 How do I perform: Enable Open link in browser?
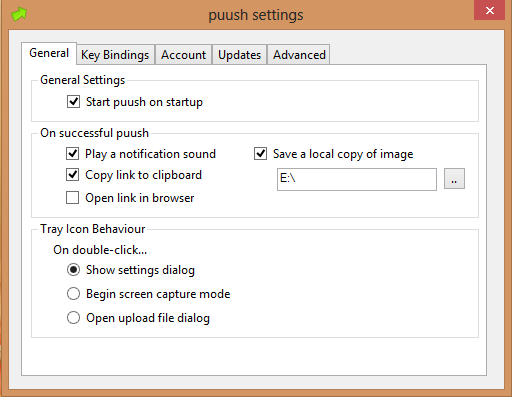tap(73, 197)
